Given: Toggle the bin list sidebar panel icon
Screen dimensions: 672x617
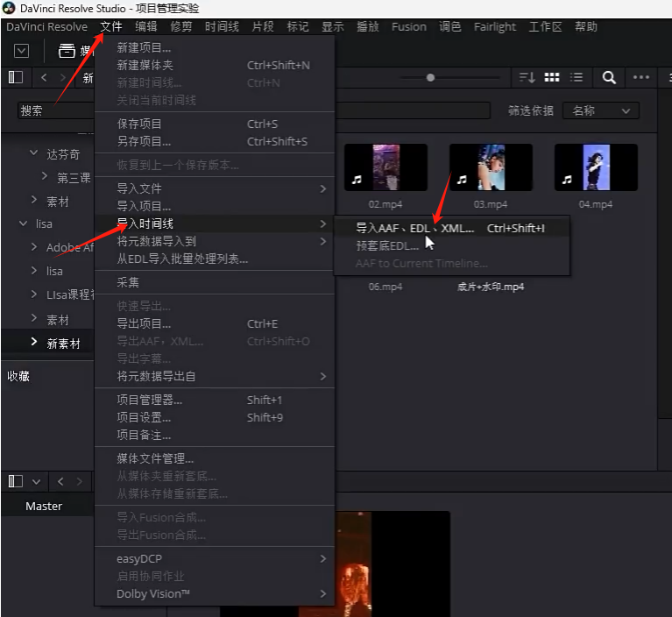Looking at the screenshot, I should pos(16,78).
